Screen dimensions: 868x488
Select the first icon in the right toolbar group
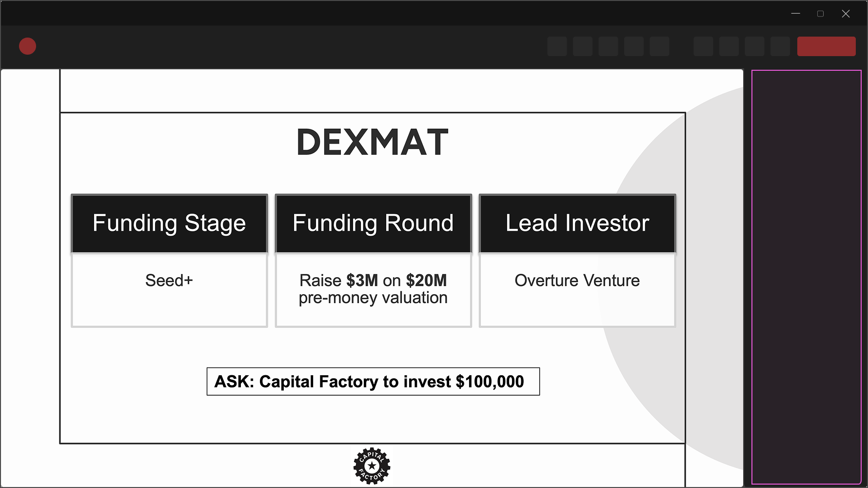(x=703, y=46)
